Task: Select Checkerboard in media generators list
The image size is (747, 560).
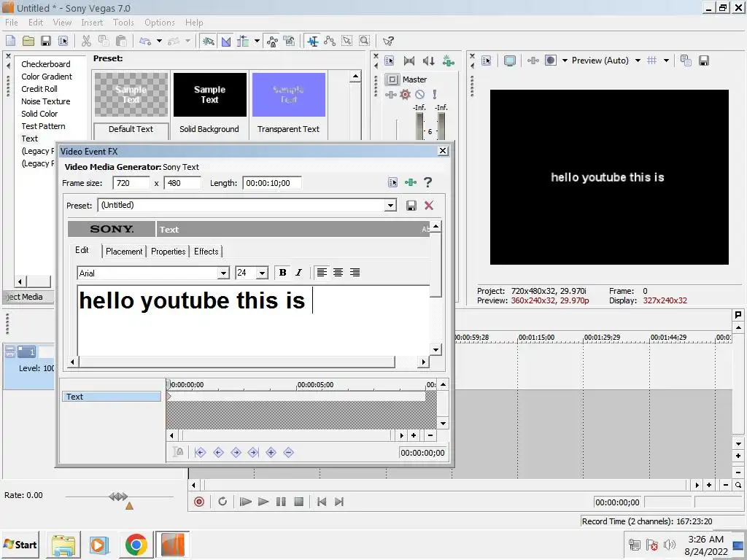Action: (x=46, y=64)
